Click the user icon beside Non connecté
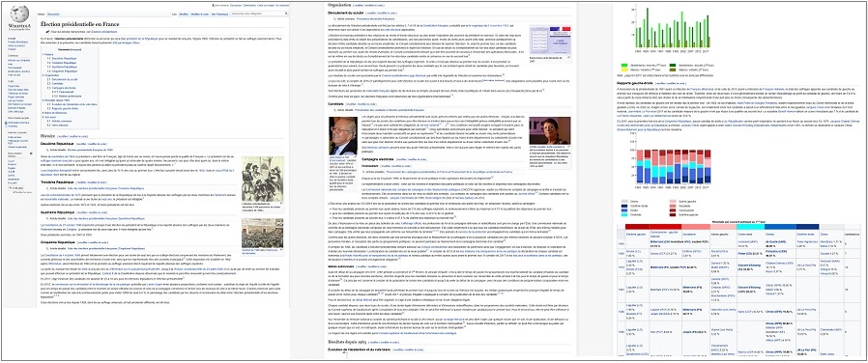Image resolution: width=868 pixels, height=363 pixels. point(213,5)
